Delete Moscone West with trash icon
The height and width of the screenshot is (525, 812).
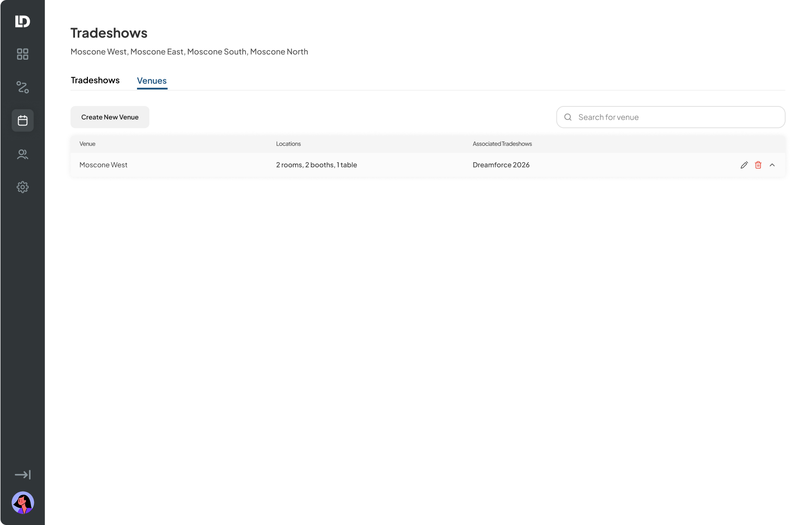[758, 165]
